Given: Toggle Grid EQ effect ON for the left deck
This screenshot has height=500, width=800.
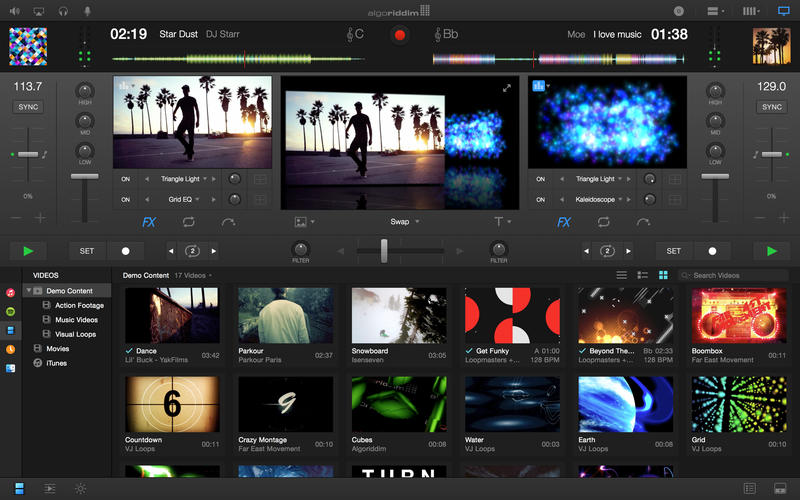Looking at the screenshot, I should (x=126, y=199).
